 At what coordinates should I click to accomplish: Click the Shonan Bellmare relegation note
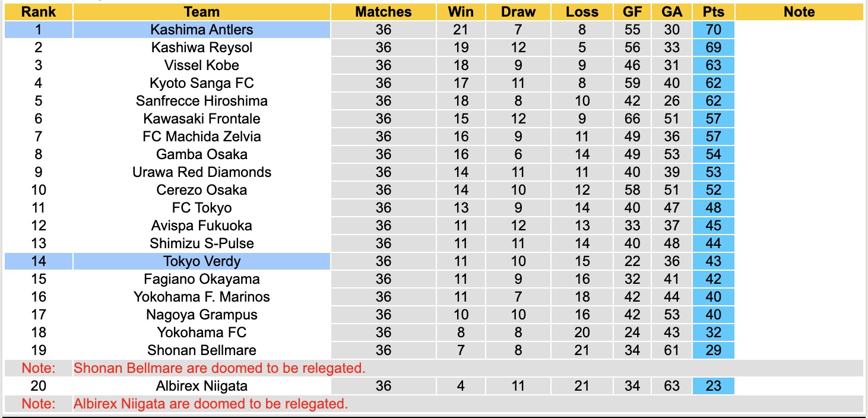point(219,368)
